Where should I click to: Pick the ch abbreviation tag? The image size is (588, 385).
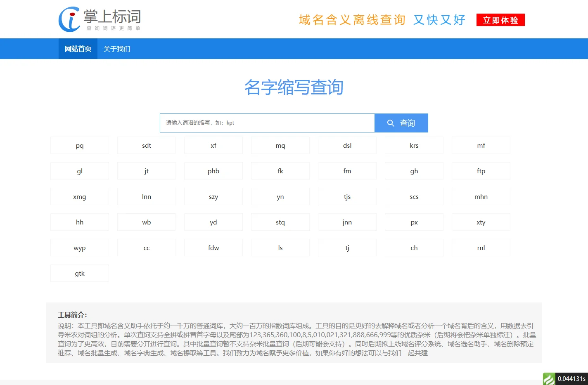click(x=414, y=248)
